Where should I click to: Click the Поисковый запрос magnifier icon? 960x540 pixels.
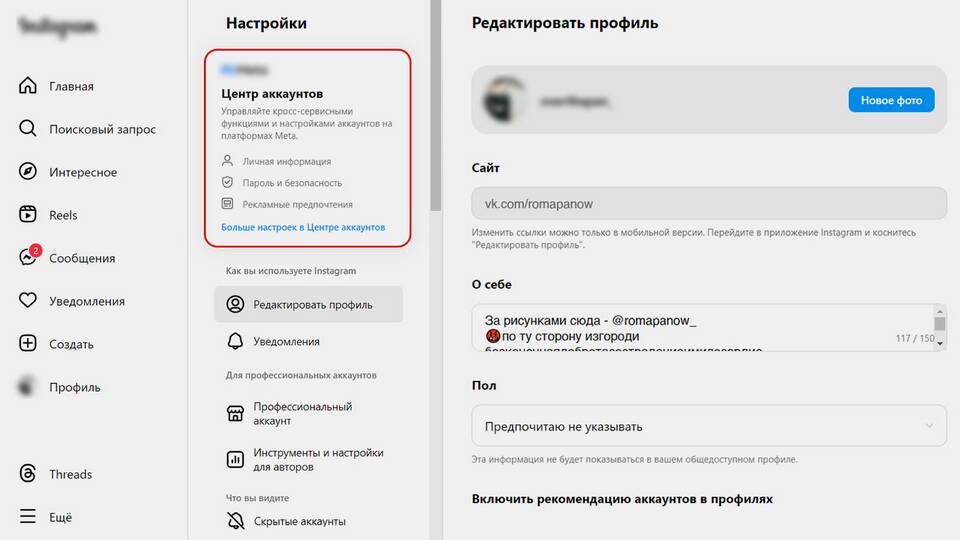tap(28, 129)
